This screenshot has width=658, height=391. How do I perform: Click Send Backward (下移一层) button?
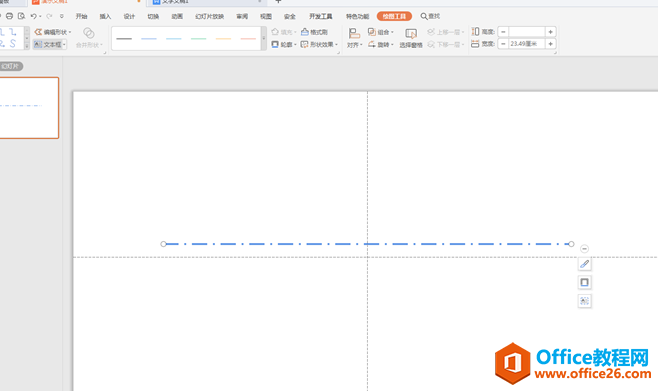click(x=446, y=44)
